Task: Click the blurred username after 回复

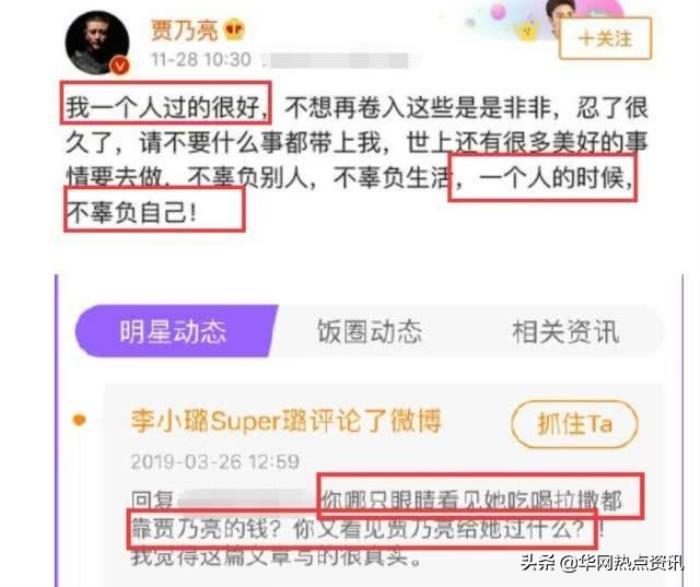Action: pos(247,500)
